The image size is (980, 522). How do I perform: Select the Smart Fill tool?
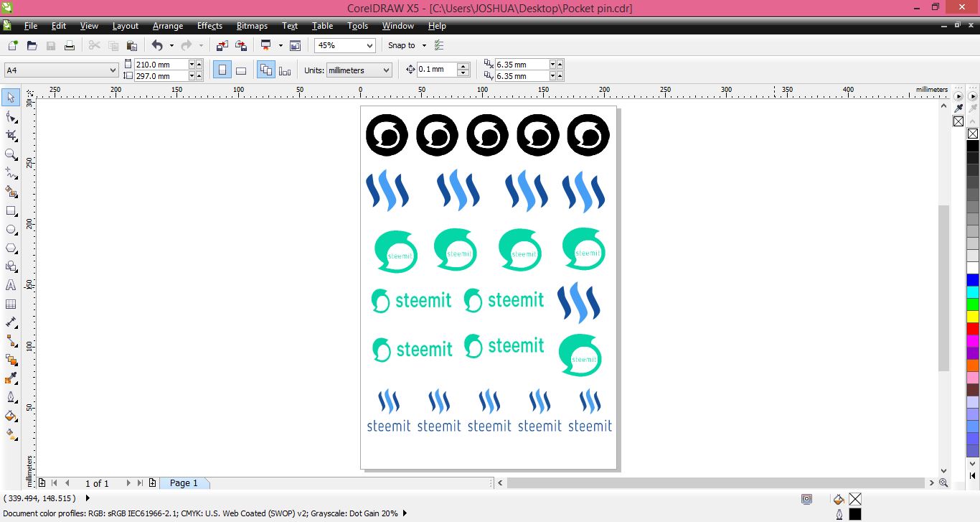click(x=11, y=192)
